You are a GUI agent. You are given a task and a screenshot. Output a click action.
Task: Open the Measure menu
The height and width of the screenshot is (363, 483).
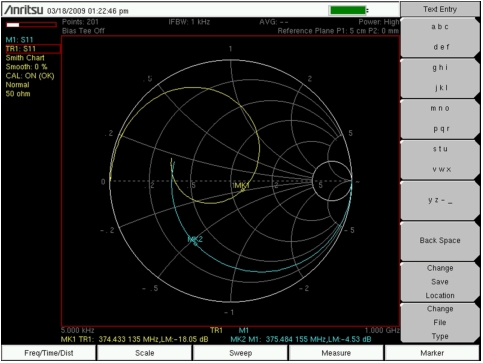tap(336, 353)
